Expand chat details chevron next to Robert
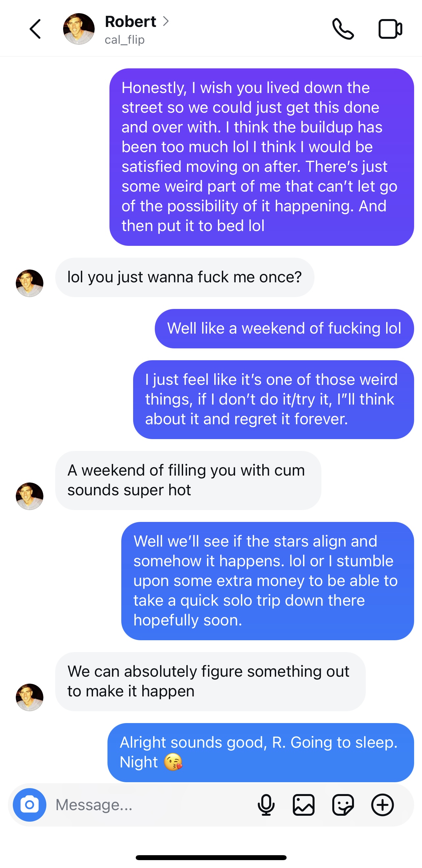This screenshot has height=868, width=422. (x=166, y=22)
